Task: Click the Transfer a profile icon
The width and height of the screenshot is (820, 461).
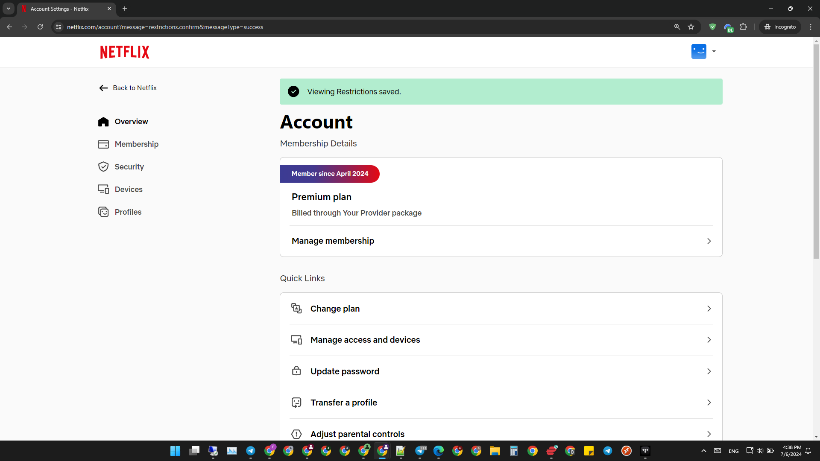Action: (297, 402)
